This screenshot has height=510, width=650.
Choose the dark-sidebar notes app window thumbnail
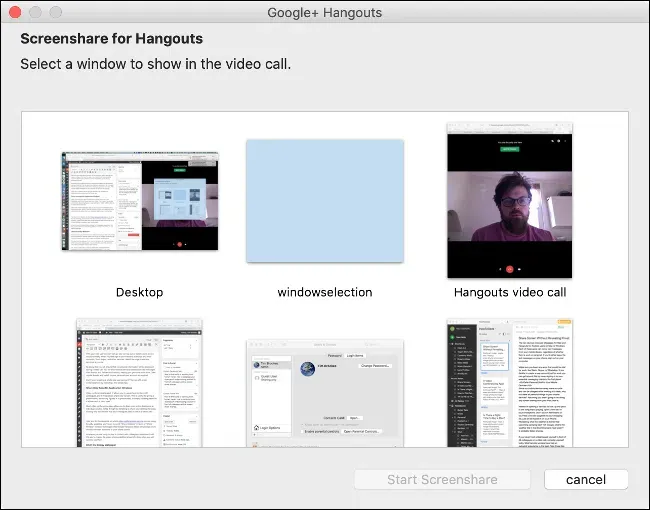point(509,383)
